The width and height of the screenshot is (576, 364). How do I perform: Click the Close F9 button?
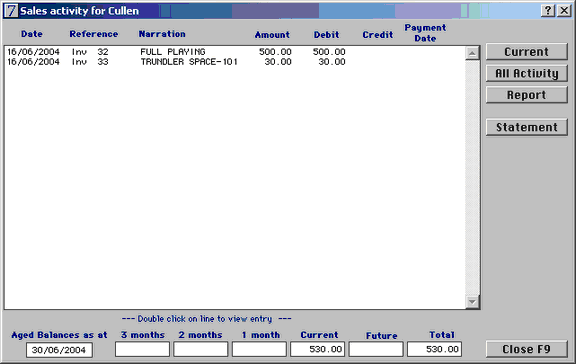526,349
